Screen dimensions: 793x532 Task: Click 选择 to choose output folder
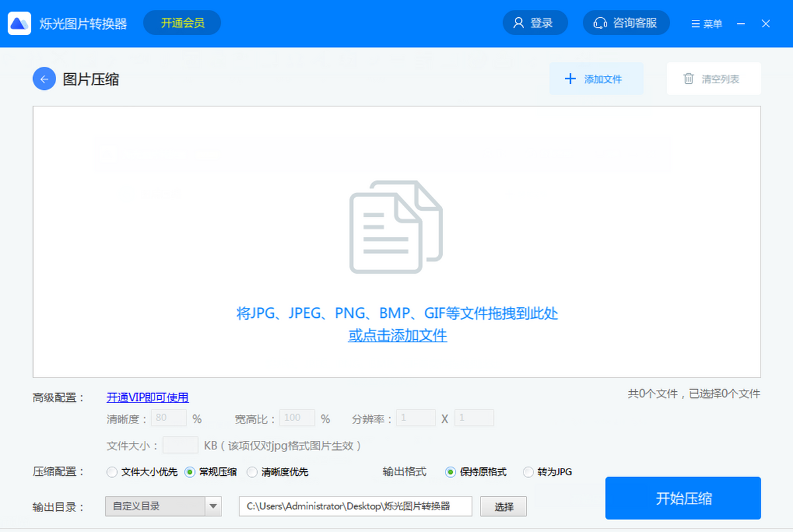point(504,506)
